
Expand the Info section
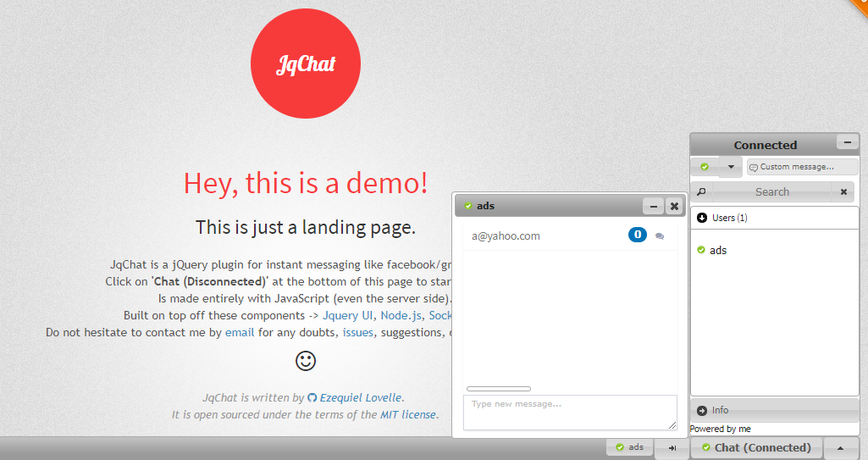click(x=774, y=410)
